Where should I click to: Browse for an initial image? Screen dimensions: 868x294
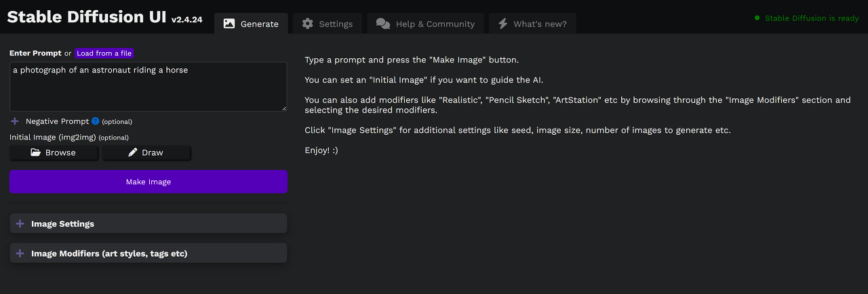54,152
